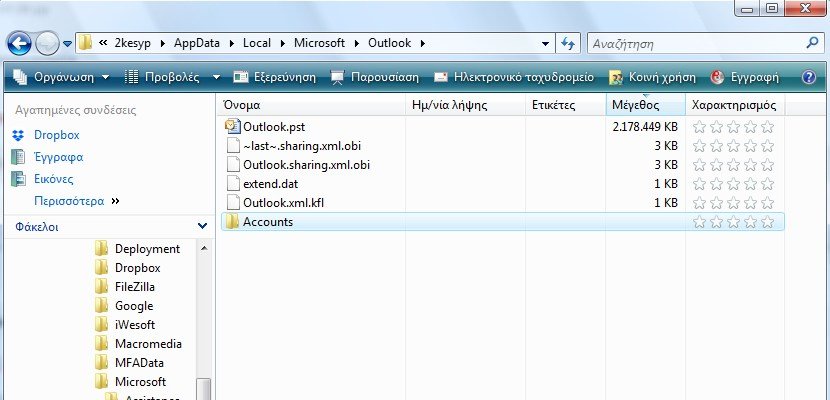The width and height of the screenshot is (830, 400).
Task: Rate Outlook.sharing.xml.obi two stars
Action: click(716, 165)
